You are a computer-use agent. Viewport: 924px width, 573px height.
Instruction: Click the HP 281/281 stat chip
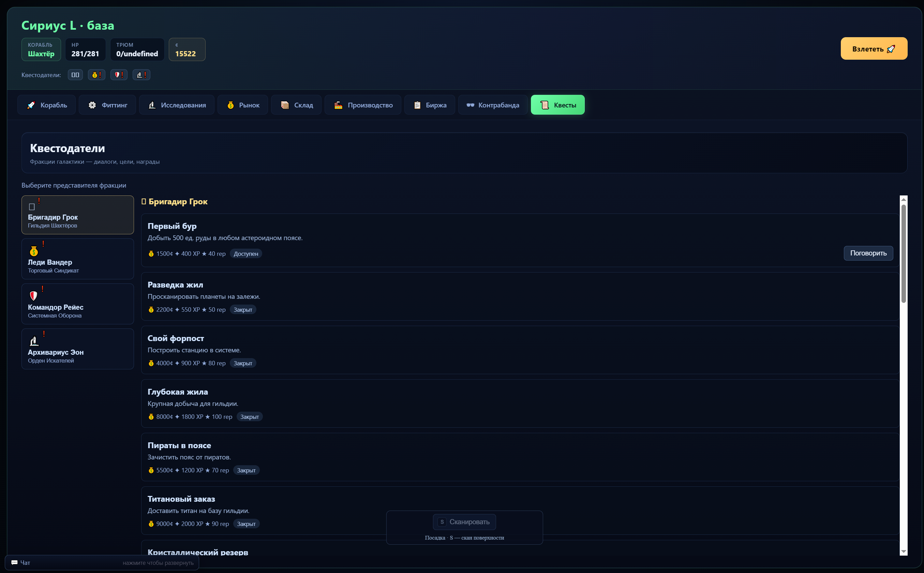pos(85,49)
